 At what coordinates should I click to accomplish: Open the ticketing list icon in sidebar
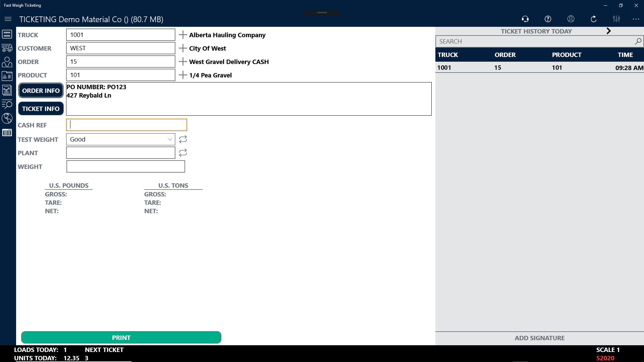pyautogui.click(x=7, y=34)
